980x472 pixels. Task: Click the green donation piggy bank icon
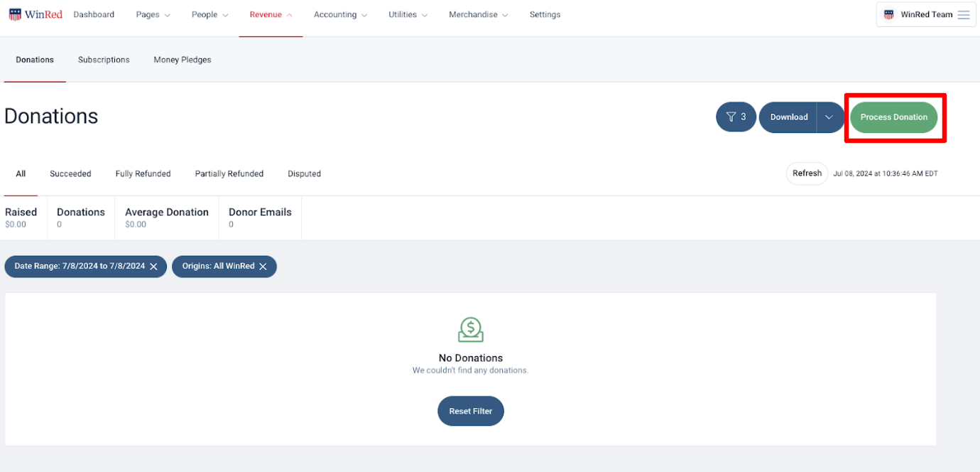471,329
